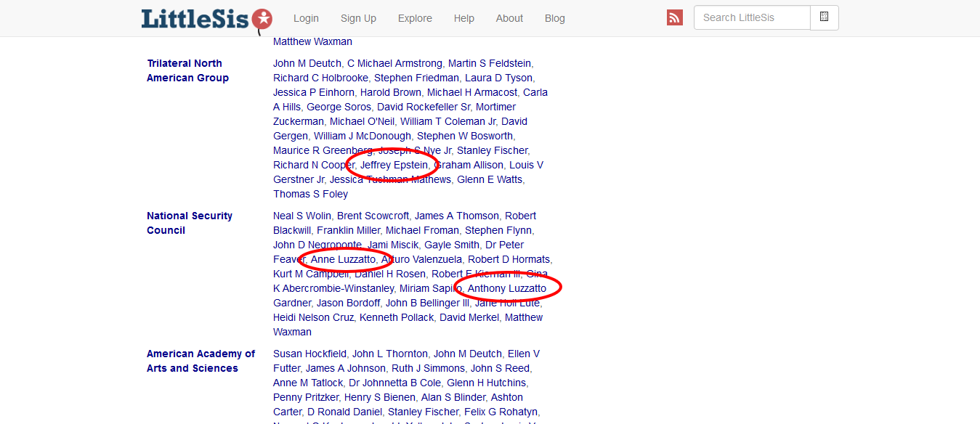Open Richard C Holbrooke link

(x=320, y=78)
